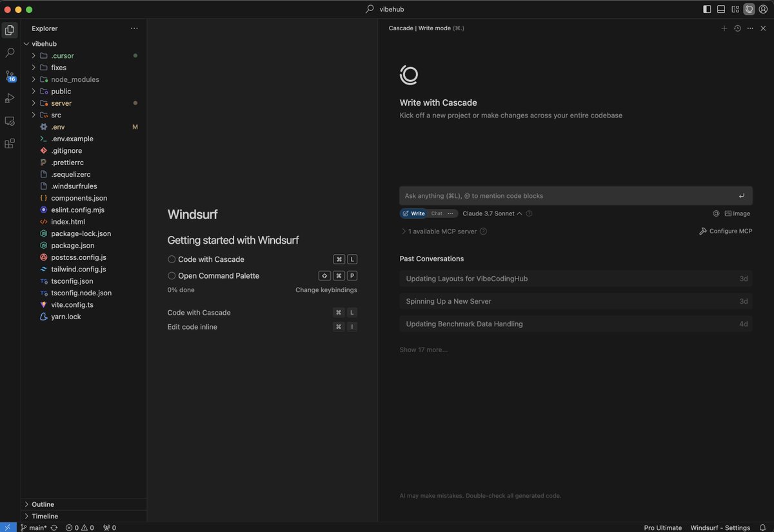Image resolution: width=774 pixels, height=532 pixels.
Task: Attach an Image to Cascade prompt
Action: pyautogui.click(x=737, y=213)
